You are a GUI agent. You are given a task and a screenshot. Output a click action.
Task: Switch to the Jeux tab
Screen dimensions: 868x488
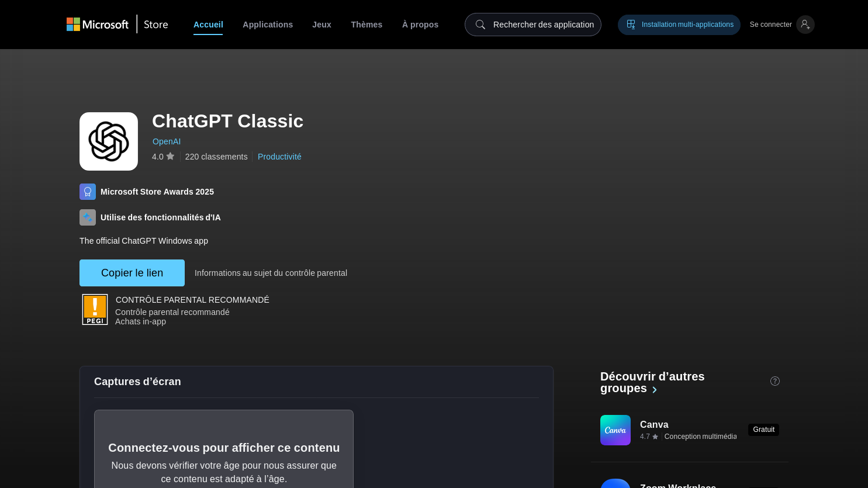coord(321,25)
